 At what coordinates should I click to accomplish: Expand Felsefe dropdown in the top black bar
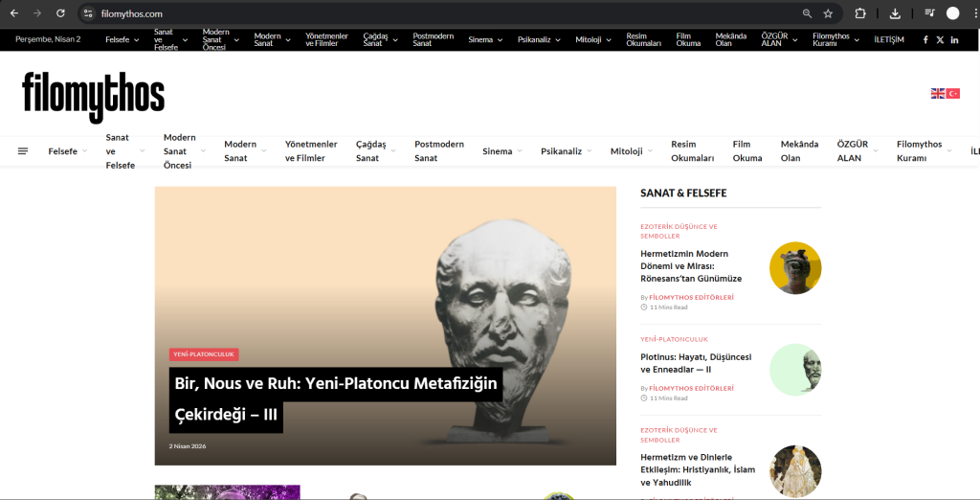122,39
